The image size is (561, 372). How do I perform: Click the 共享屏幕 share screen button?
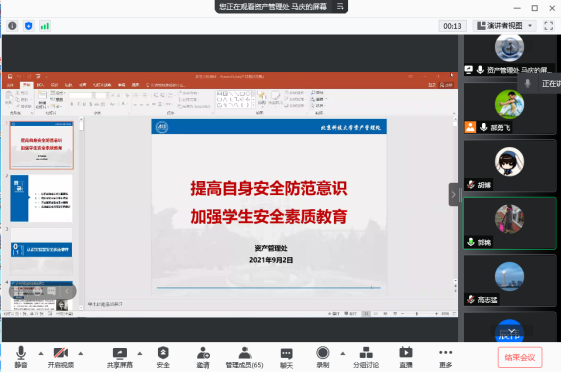(119, 357)
